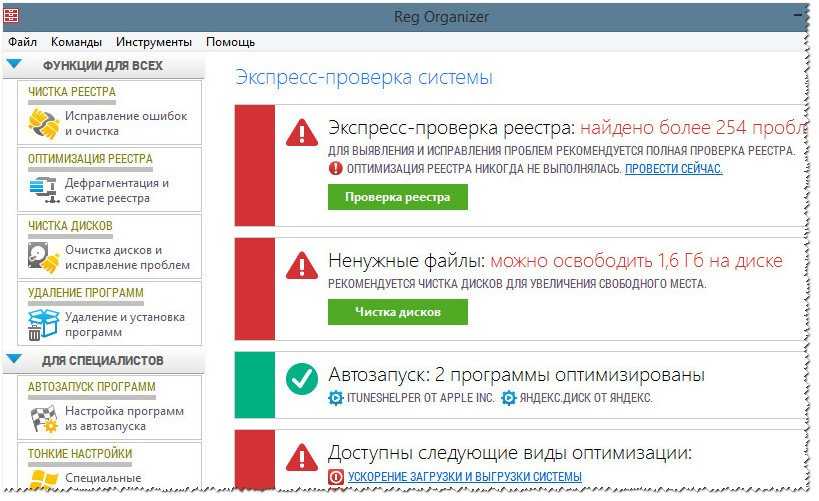Screen dimensions: 819x501
Task: Open ЧИСТКА ДИСКОВ heading
Action: (x=70, y=226)
